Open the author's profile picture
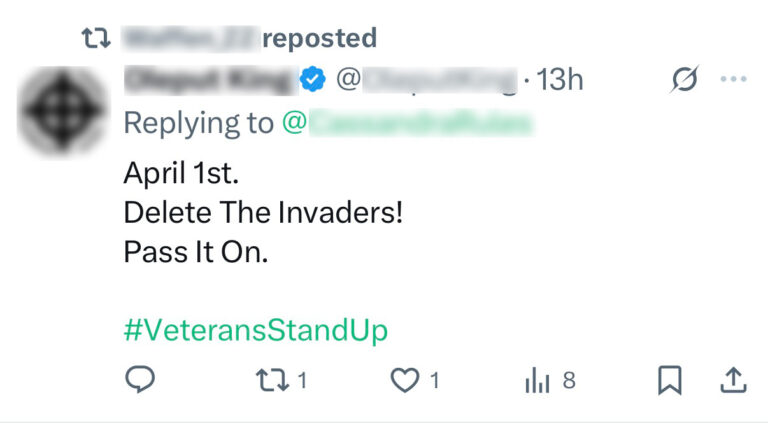Screen dimensions: 768x427 tap(61, 112)
